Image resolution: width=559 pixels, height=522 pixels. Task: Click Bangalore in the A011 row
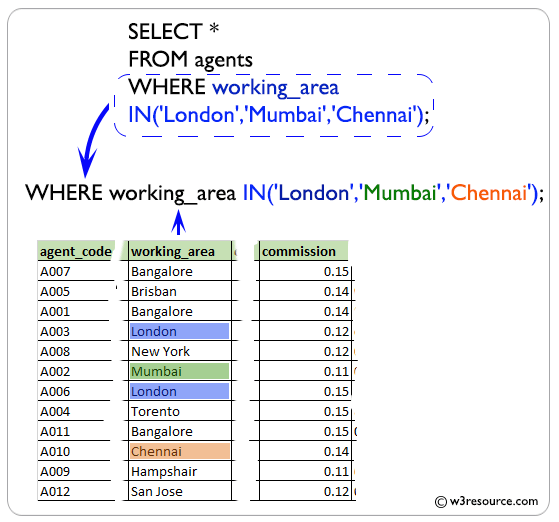pos(180,431)
